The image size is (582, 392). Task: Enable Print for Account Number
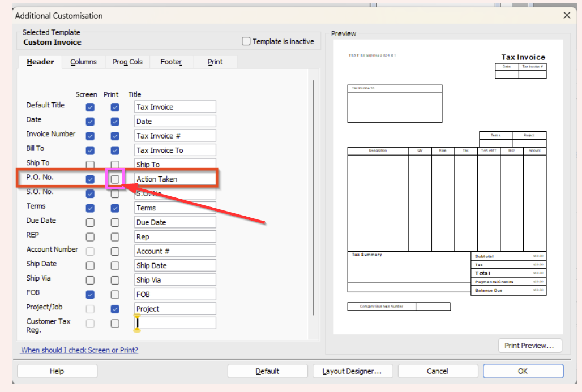[115, 252]
